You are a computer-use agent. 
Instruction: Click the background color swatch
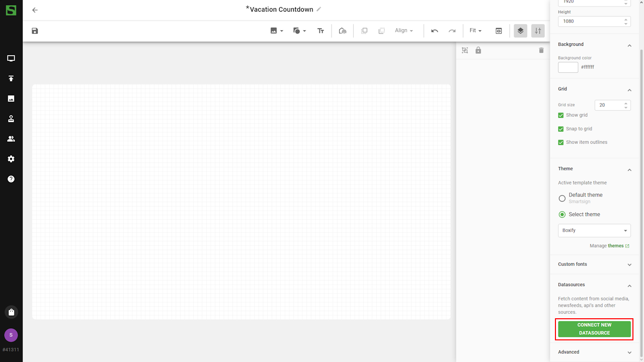pyautogui.click(x=568, y=67)
